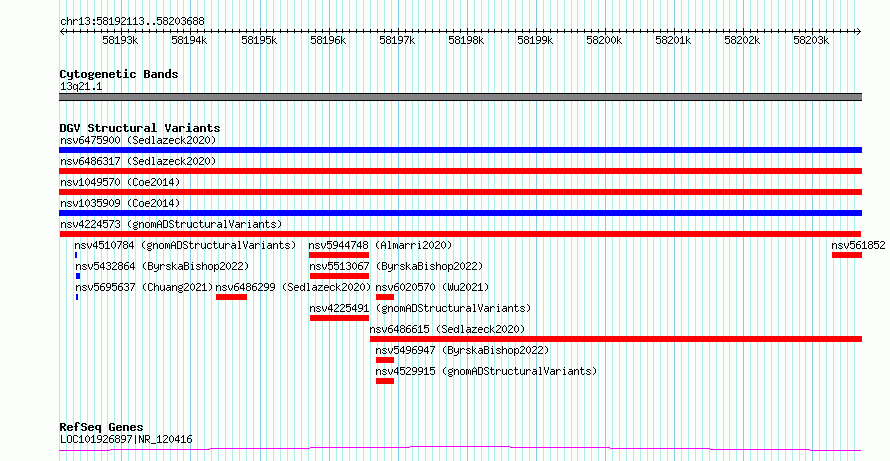Open the nsv6020570 (Wu2021) label
Viewport: 890px width, 461px height.
432,287
